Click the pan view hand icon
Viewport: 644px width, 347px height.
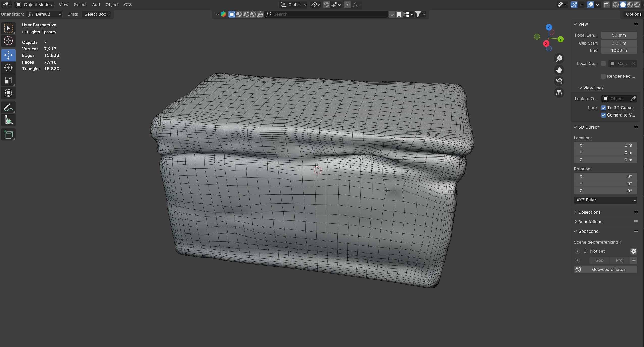click(559, 70)
